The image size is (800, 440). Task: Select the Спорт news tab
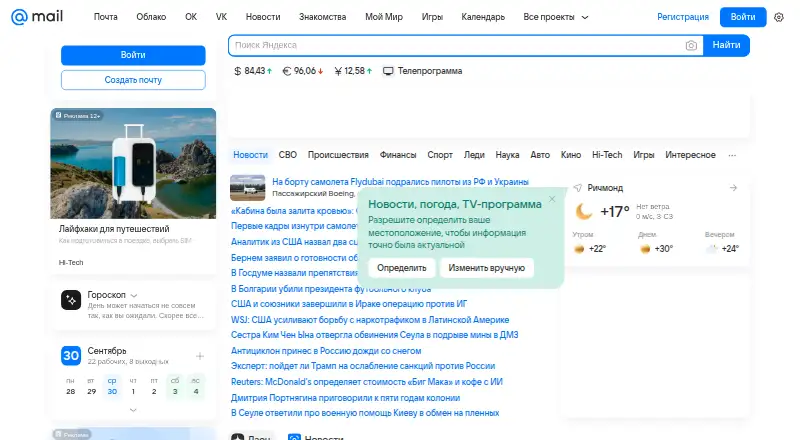pos(440,155)
